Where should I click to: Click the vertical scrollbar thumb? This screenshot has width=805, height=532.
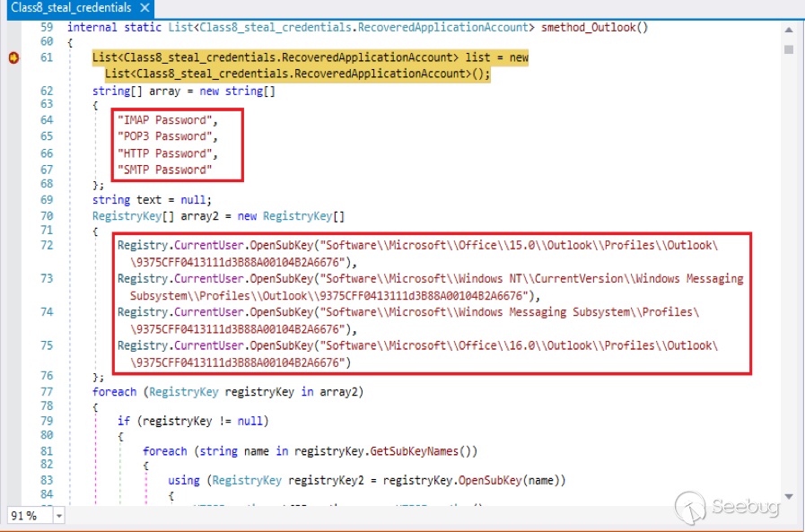pos(789,49)
